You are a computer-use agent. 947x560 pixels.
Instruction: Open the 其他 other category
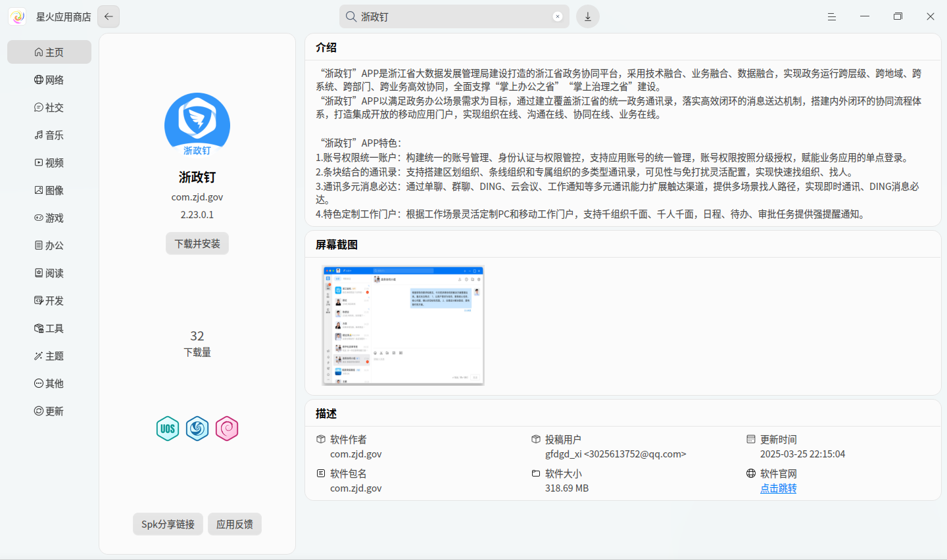point(49,383)
